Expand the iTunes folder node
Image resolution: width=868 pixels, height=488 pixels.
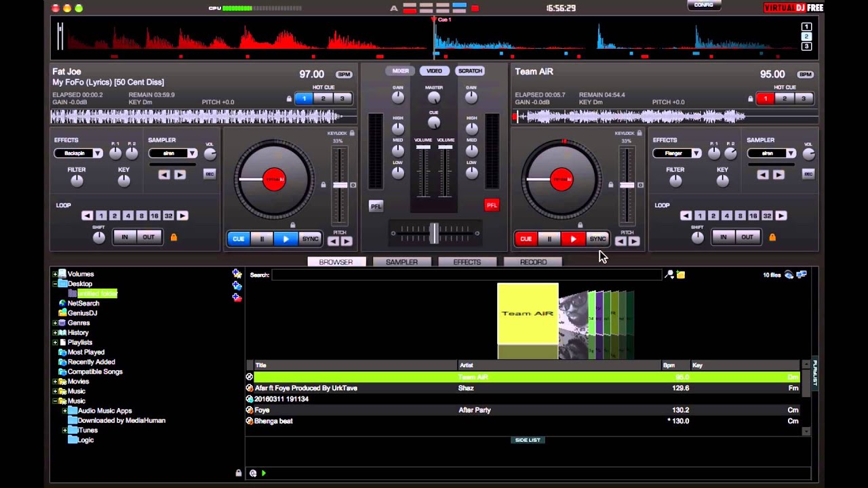[65, 430]
